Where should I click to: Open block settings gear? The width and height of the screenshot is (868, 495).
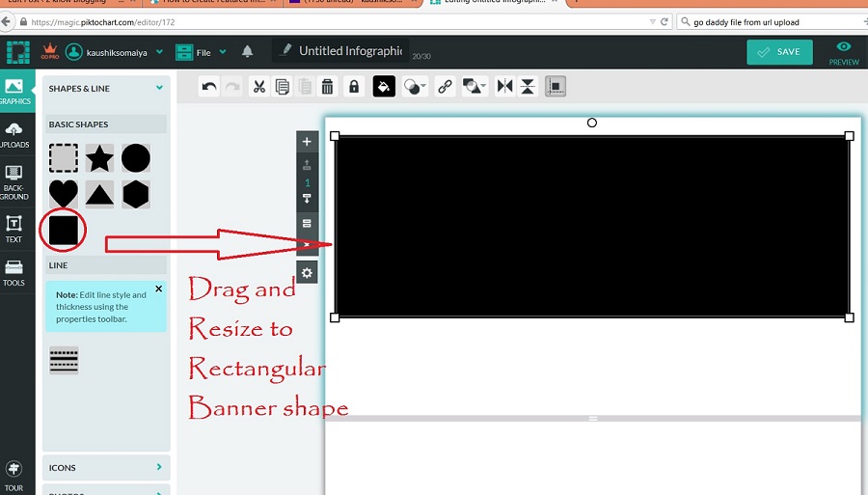click(307, 273)
